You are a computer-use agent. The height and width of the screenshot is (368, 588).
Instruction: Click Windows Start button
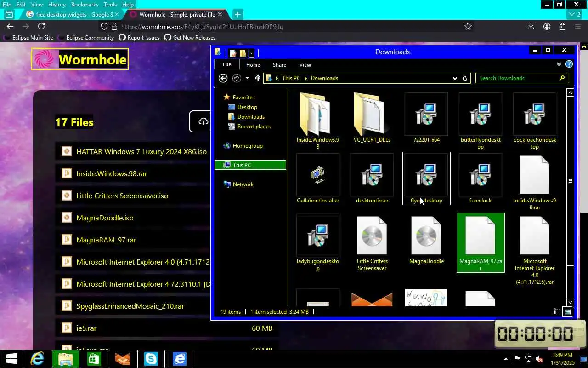click(x=11, y=359)
